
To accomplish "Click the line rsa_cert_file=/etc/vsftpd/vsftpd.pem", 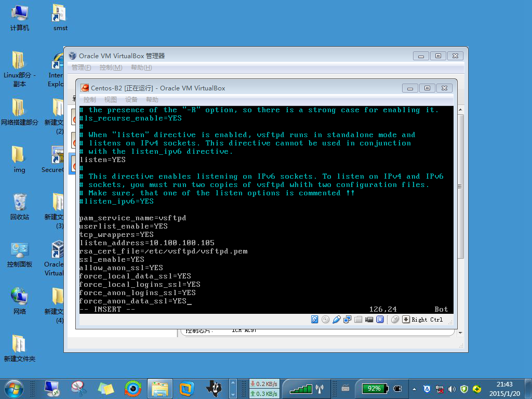I will (x=164, y=251).
